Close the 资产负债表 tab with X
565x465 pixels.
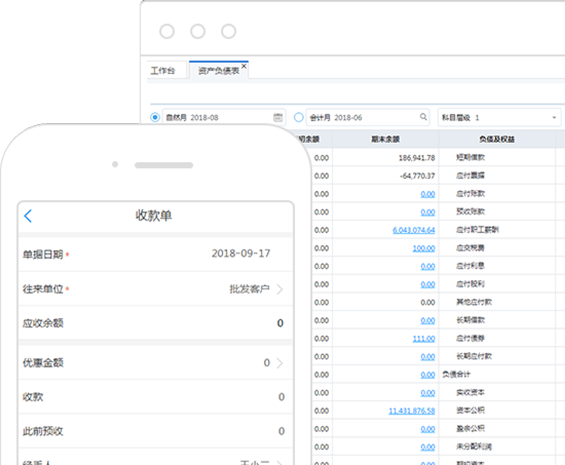244,66
